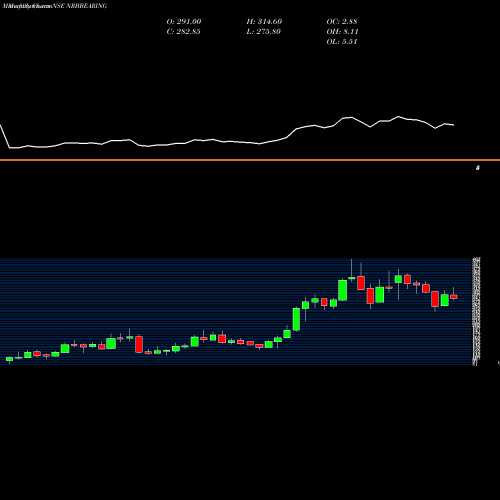Select the close price C: 282.85
This screenshot has height=500, width=500.
coord(183,32)
